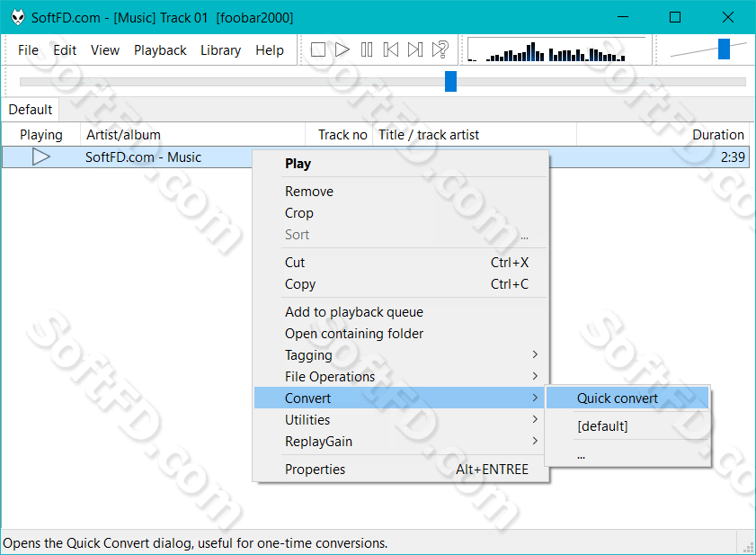Image resolution: width=756 pixels, height=555 pixels.
Task: Expand the Convert submenu
Action: pos(401,398)
